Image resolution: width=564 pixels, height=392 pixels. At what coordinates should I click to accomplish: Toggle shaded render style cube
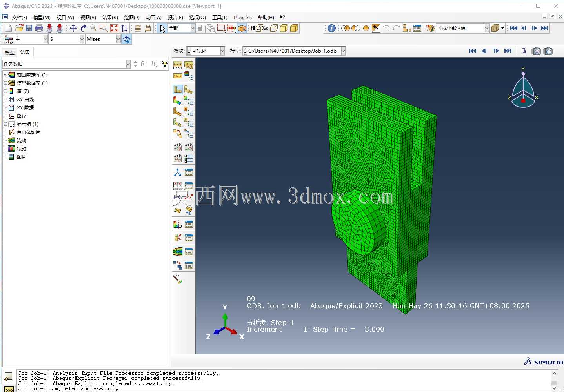click(x=294, y=28)
